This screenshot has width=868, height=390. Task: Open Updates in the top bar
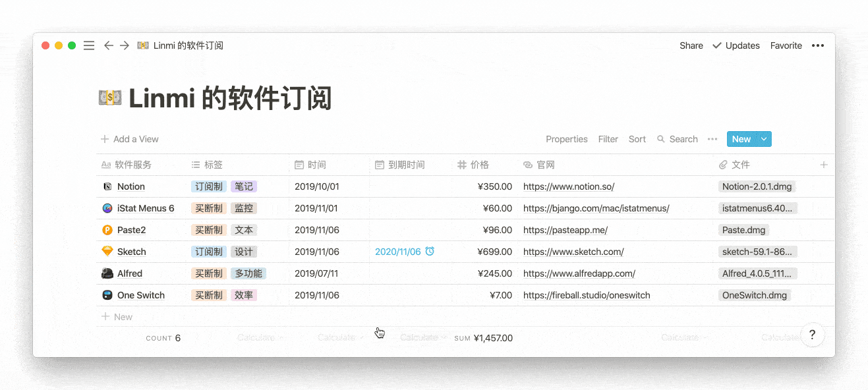coord(736,45)
